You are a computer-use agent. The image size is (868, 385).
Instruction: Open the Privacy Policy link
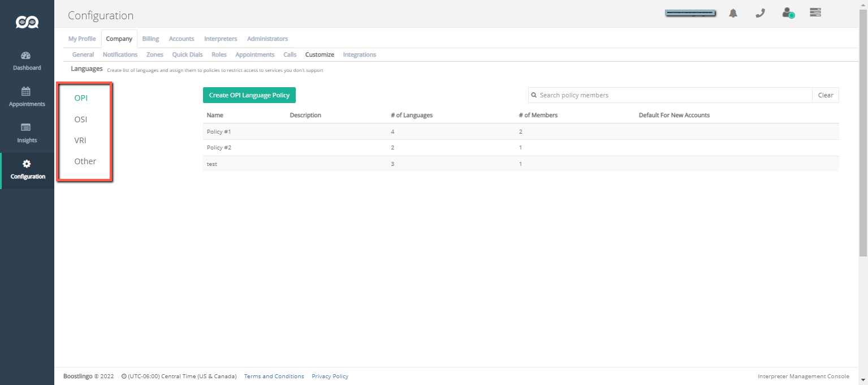click(x=330, y=377)
